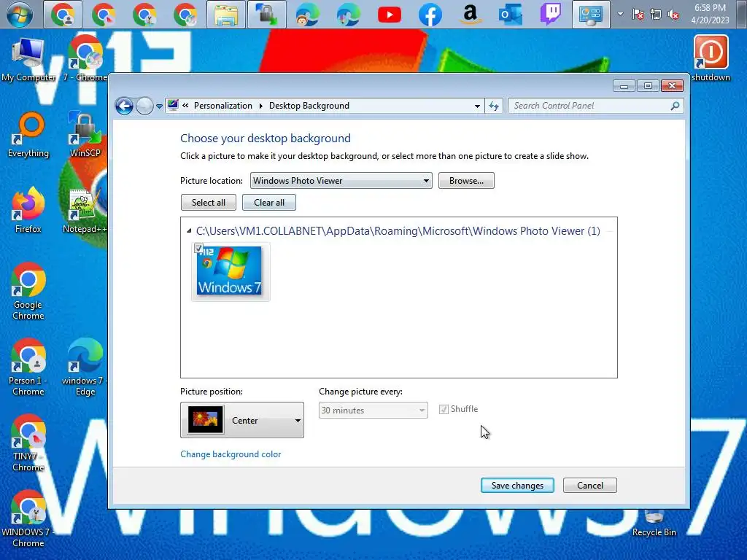Go back with the blue back arrow
This screenshot has height=560, width=747.
pyautogui.click(x=124, y=106)
